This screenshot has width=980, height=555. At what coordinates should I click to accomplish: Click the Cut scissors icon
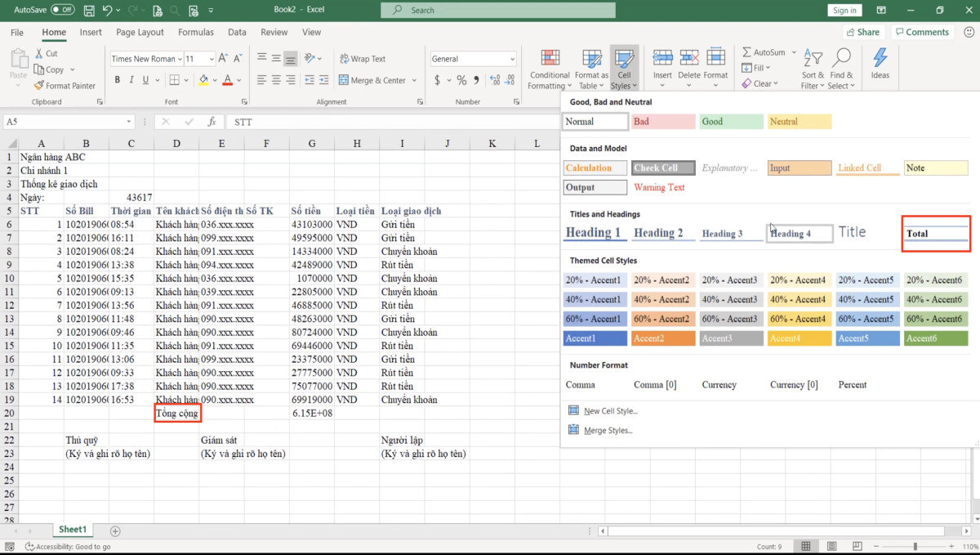[38, 54]
